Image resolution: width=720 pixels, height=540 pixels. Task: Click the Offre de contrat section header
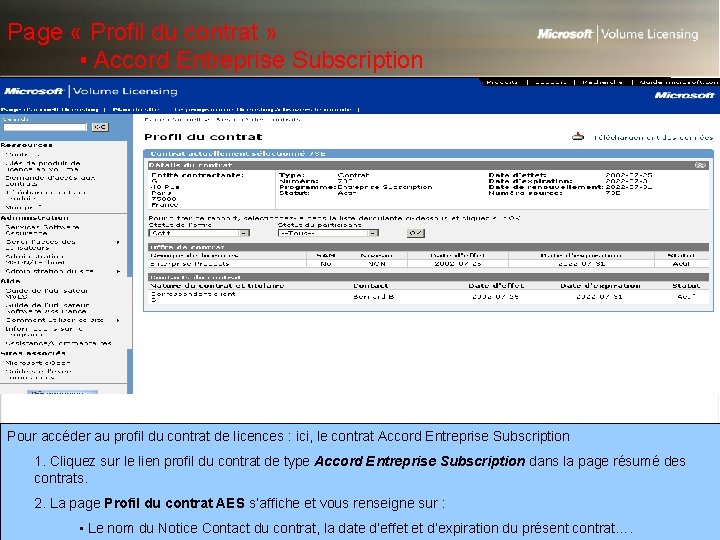pyautogui.click(x=428, y=247)
